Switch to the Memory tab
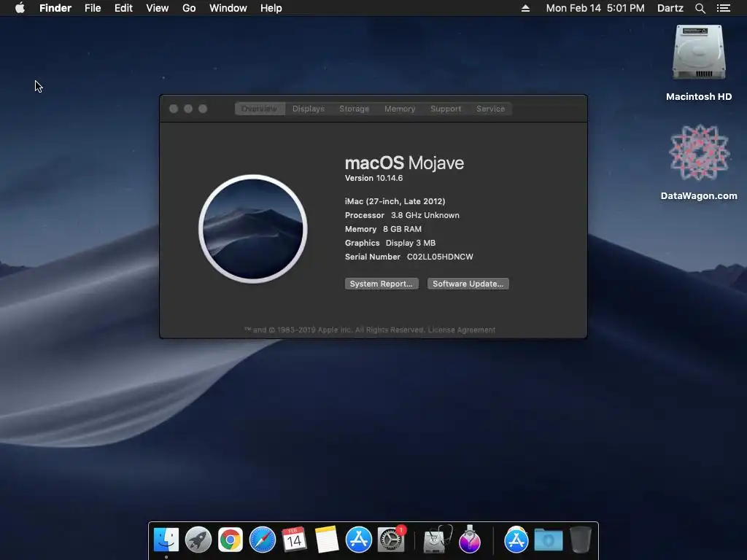The height and width of the screenshot is (560, 747). tap(400, 109)
